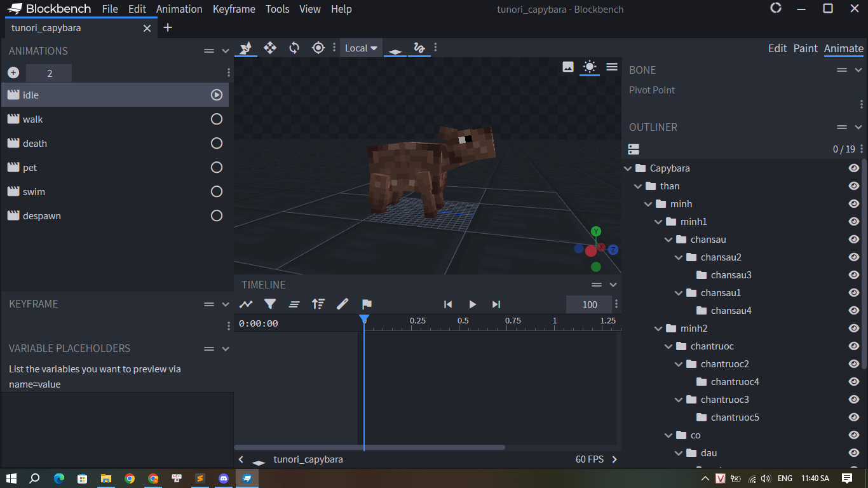Select the Rotate tool in the toolbar

point(294,48)
